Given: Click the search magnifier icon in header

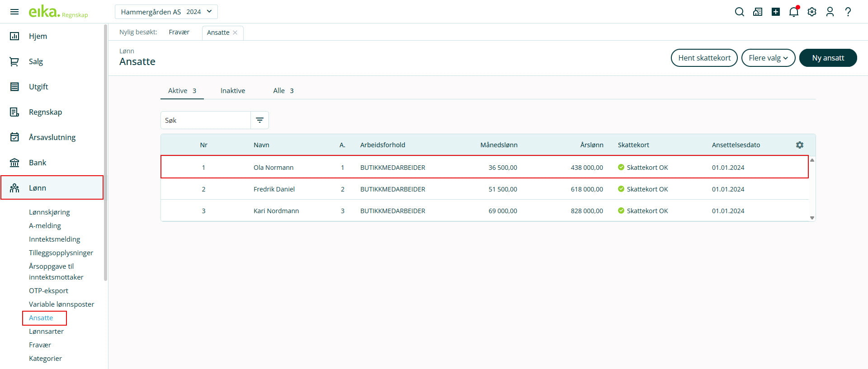Looking at the screenshot, I should click(739, 12).
